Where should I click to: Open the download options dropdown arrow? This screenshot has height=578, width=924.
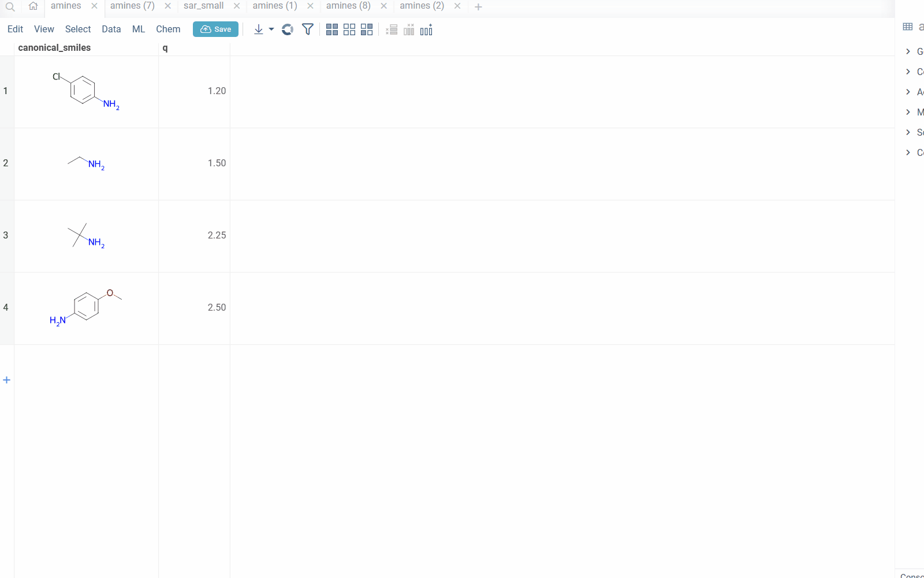(271, 29)
